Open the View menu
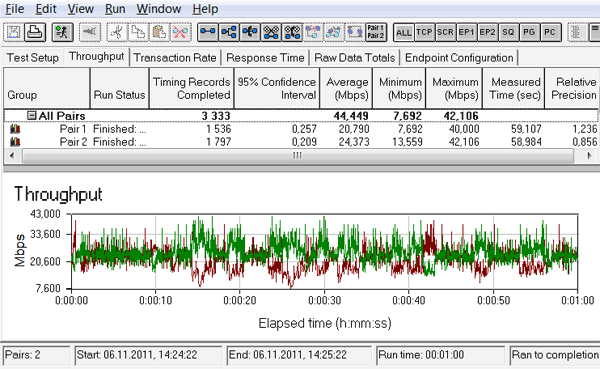The image size is (600, 369). [81, 9]
